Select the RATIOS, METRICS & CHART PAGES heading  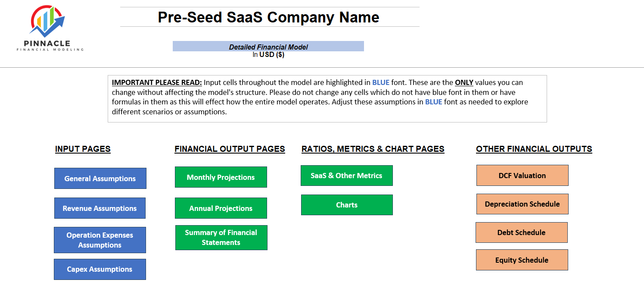click(x=373, y=149)
